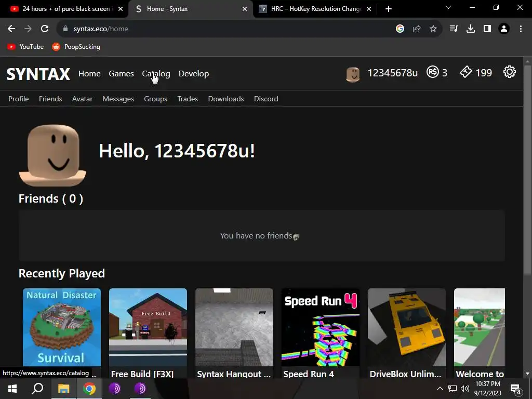Click the large avatar head image
This screenshot has width=532, height=399.
coord(52,155)
